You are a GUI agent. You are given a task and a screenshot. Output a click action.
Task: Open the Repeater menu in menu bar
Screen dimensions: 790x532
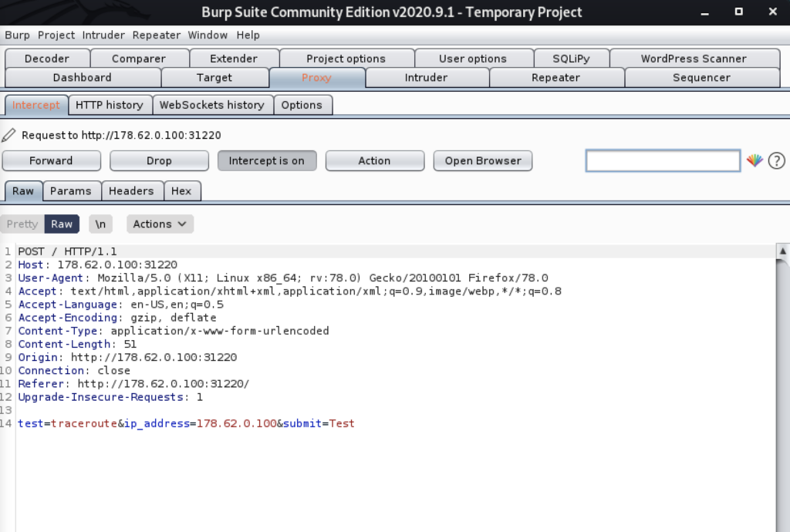(156, 35)
